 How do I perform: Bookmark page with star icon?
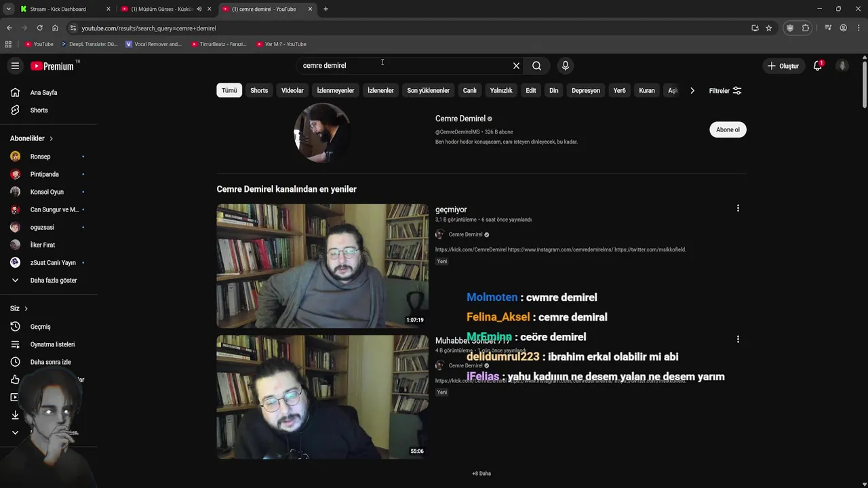click(768, 28)
